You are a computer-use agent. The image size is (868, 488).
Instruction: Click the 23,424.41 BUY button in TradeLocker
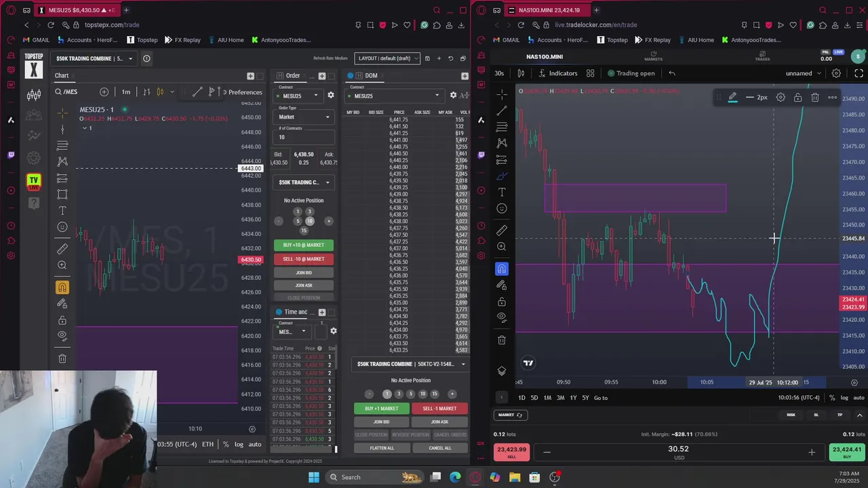(846, 452)
